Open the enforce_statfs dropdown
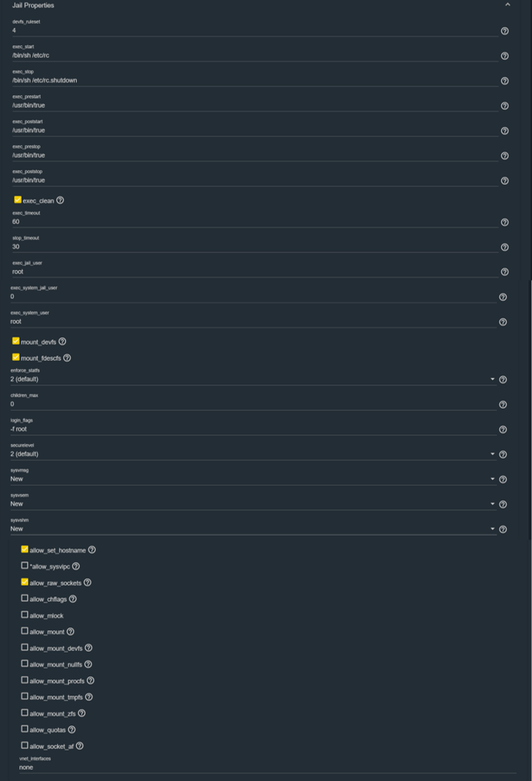Image resolution: width=532 pixels, height=781 pixels. tap(253, 379)
